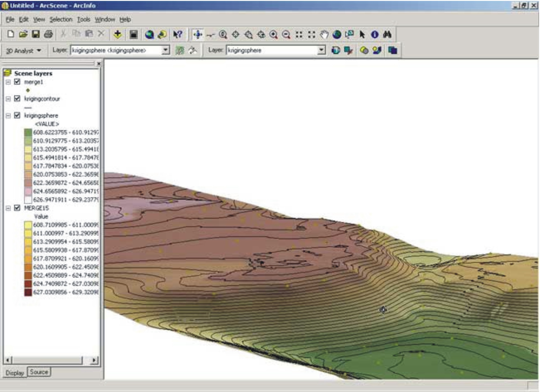Click the Expand Field of View icon
This screenshot has width=540, height=392.
[312, 35]
